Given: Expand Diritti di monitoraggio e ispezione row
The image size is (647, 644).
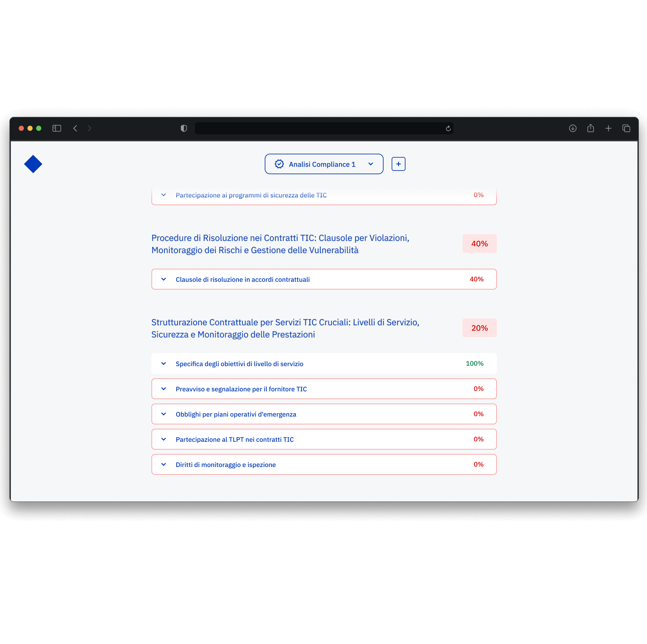Looking at the screenshot, I should [x=164, y=464].
